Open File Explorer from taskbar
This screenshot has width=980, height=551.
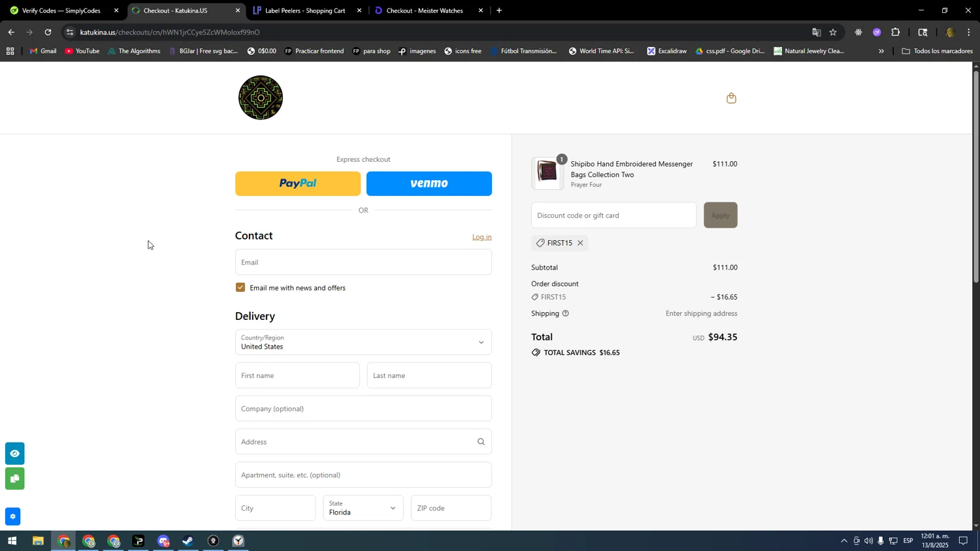click(x=38, y=541)
